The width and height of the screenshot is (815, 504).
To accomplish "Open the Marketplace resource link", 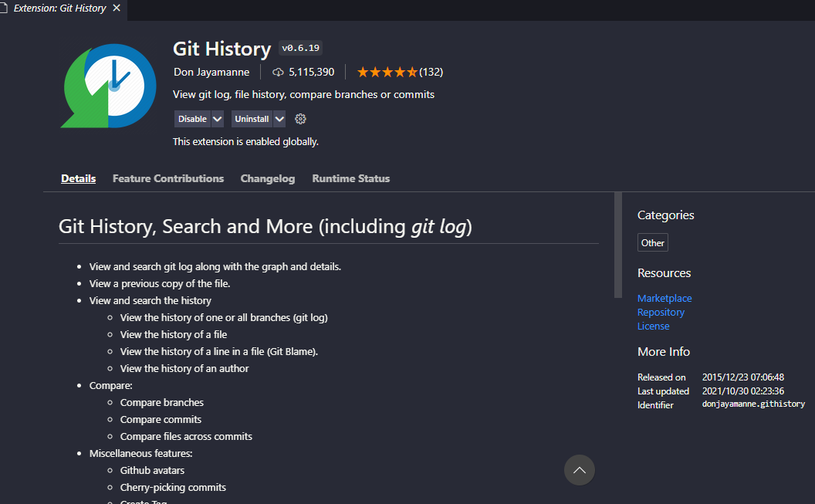I will click(665, 299).
